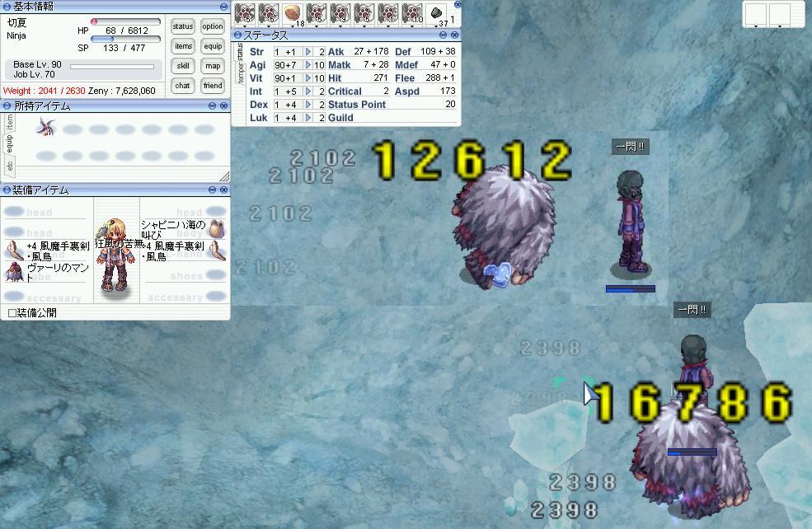The image size is (812, 529).
Task: Click the ヴァーリのマント garment icon
Action: click(15, 272)
